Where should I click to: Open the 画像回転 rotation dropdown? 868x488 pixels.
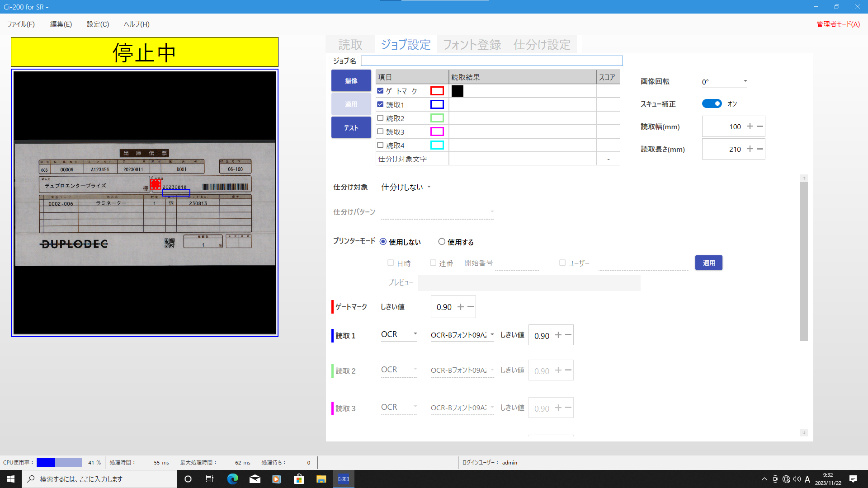pos(724,82)
